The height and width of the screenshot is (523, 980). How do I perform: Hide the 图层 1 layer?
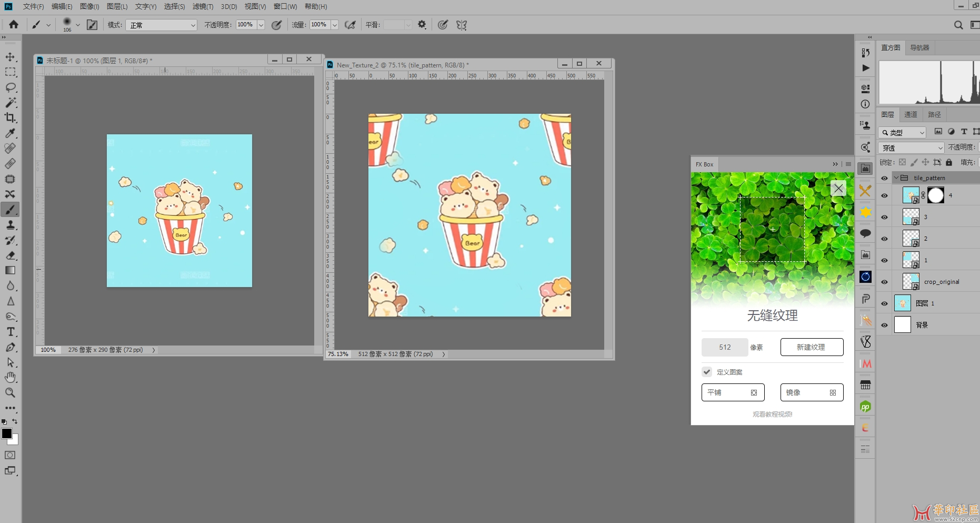884,303
